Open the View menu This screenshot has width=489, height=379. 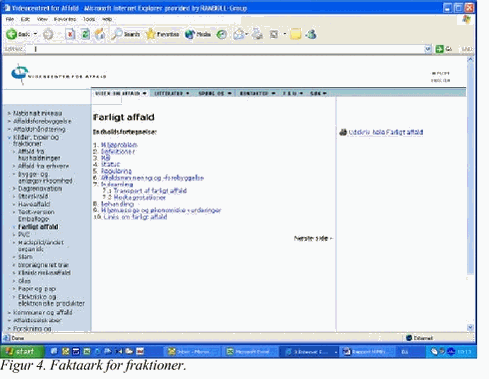pyautogui.click(x=42, y=19)
